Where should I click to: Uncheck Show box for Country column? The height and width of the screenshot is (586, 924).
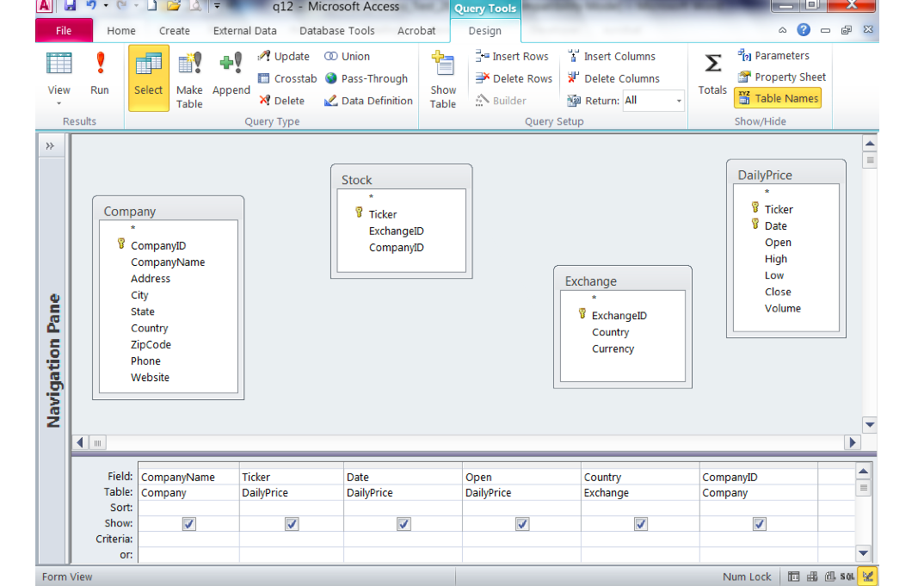point(641,524)
